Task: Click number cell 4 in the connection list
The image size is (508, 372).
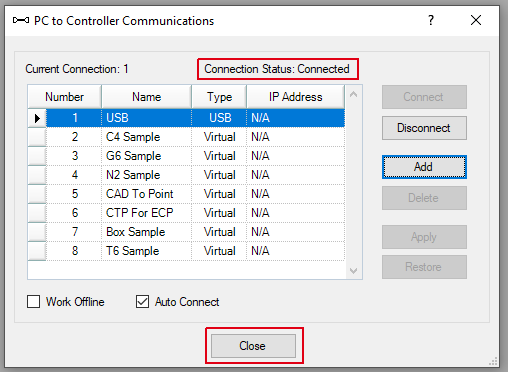Action: [x=74, y=175]
